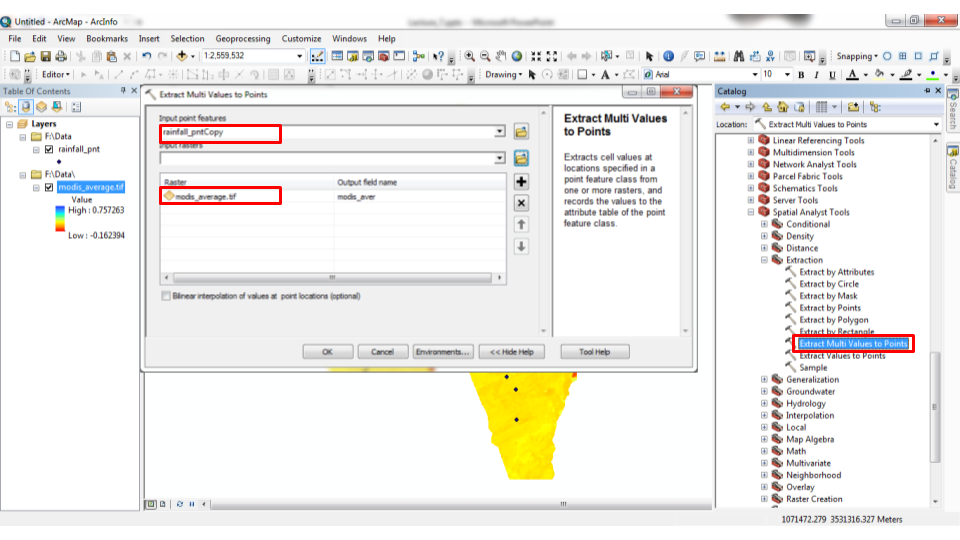Expand the Network Analyst Tools toolbox

(751, 165)
